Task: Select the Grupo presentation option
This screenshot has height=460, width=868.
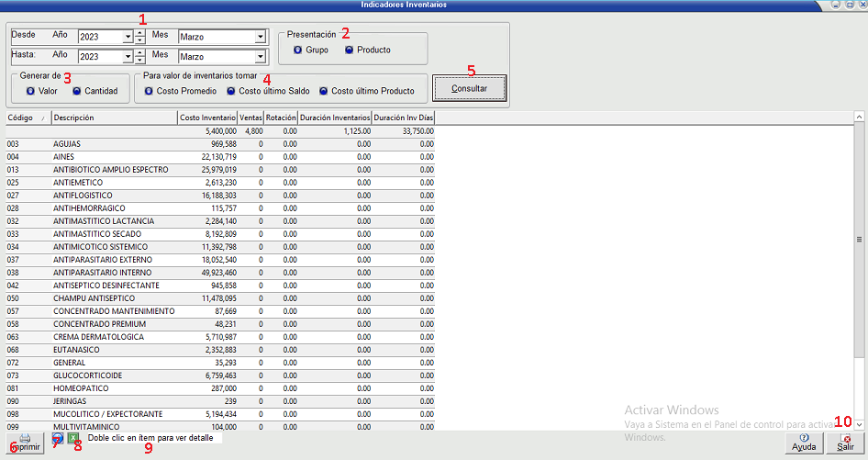Action: click(x=298, y=50)
